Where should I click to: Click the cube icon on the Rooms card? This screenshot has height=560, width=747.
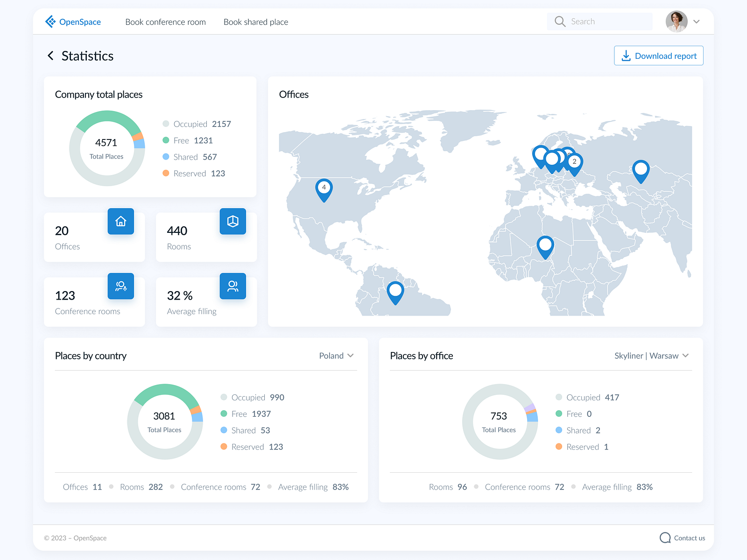point(233,222)
